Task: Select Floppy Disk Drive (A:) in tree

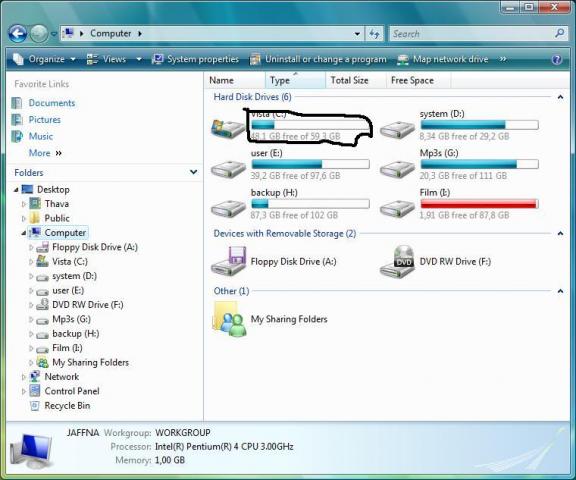Action: coord(95,247)
